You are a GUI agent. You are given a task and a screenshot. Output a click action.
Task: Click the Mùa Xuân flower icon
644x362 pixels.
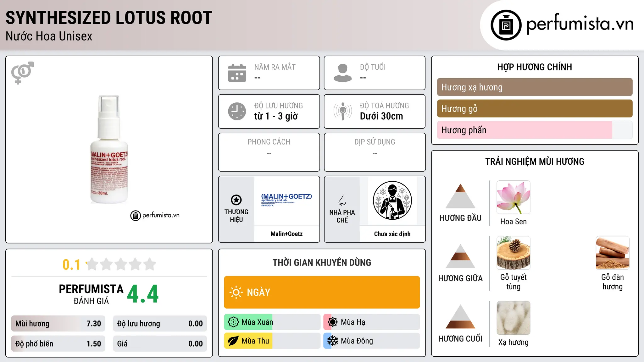[x=233, y=322]
